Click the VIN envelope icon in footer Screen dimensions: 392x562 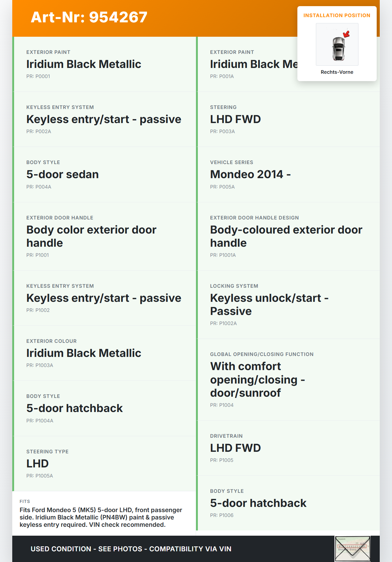click(352, 549)
